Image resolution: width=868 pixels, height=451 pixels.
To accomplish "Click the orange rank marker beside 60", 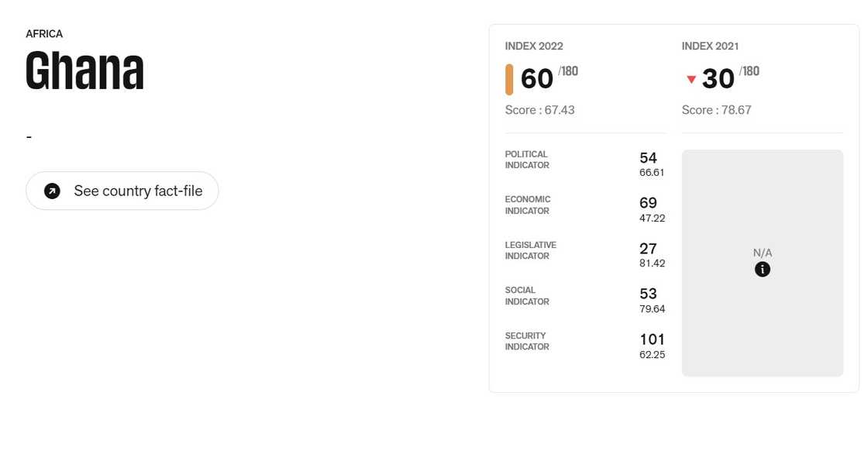I will (510, 78).
